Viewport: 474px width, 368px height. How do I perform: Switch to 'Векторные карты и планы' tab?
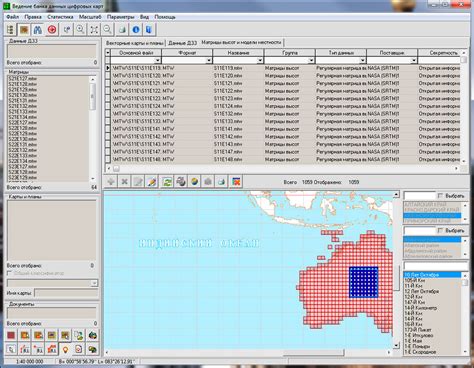coord(135,43)
